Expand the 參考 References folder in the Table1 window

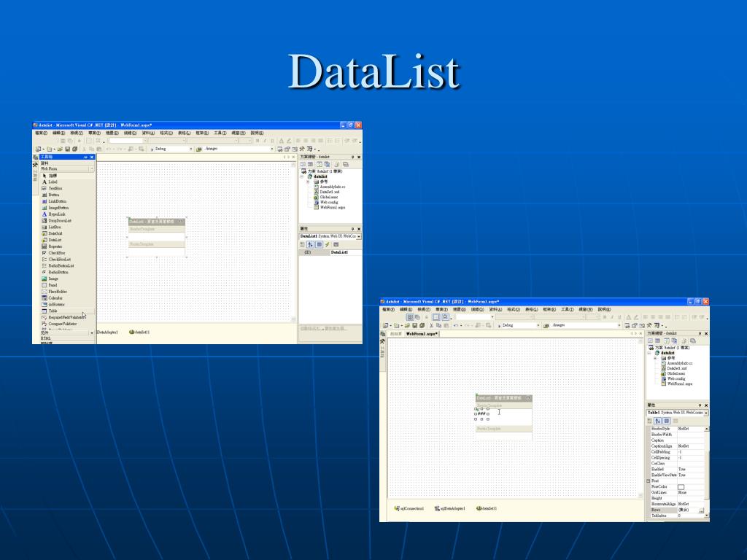click(x=655, y=358)
